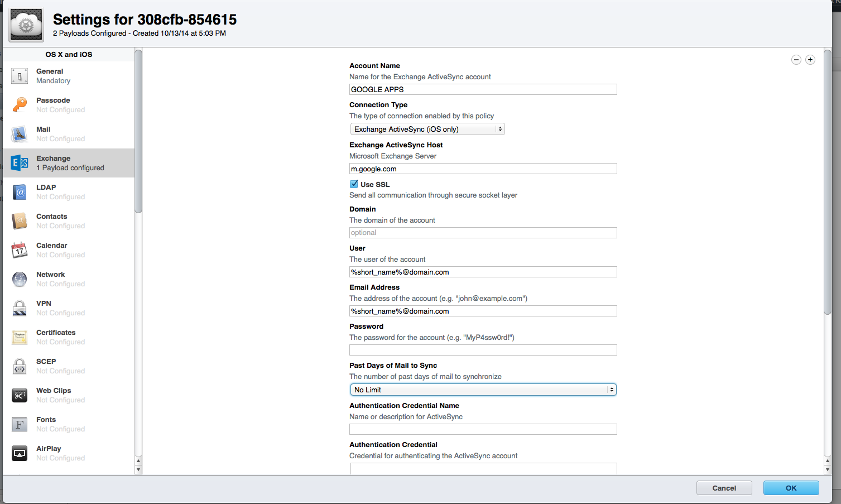Image resolution: width=841 pixels, height=504 pixels.
Task: Add a payload with the plus button
Action: 810,60
